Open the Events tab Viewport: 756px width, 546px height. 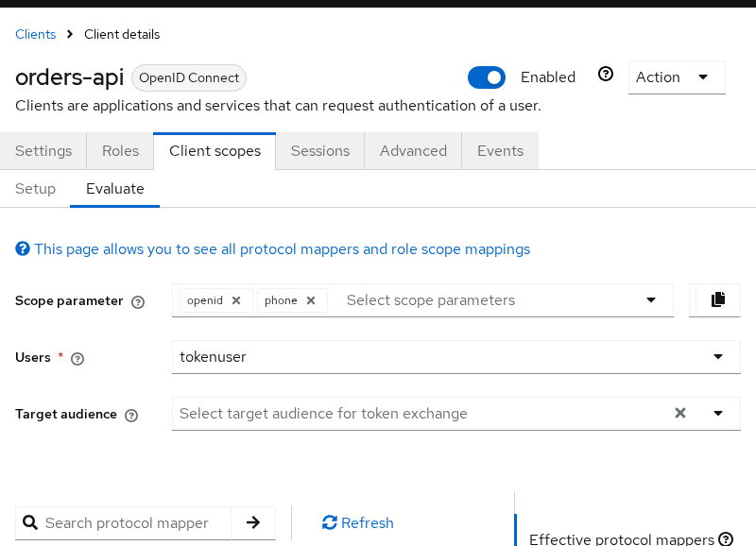coord(501,151)
